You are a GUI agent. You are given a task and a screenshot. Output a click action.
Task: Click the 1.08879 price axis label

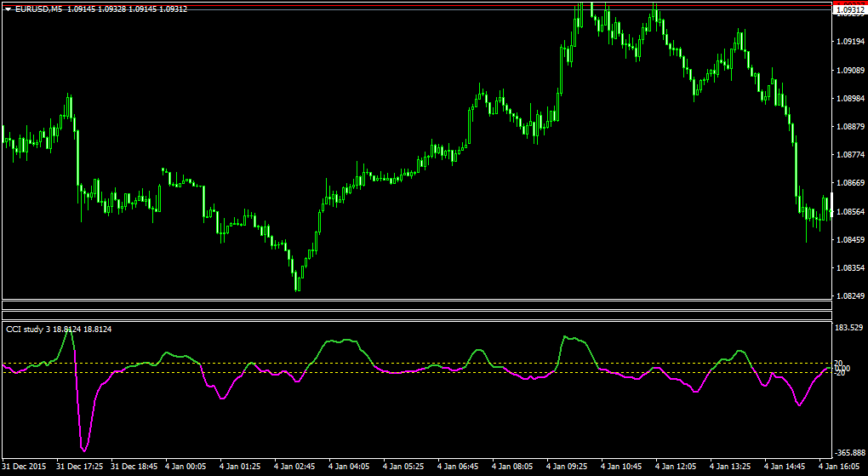tap(851, 127)
